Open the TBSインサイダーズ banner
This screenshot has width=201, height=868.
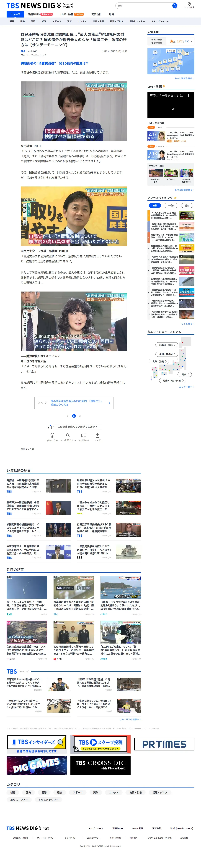[36, 744]
